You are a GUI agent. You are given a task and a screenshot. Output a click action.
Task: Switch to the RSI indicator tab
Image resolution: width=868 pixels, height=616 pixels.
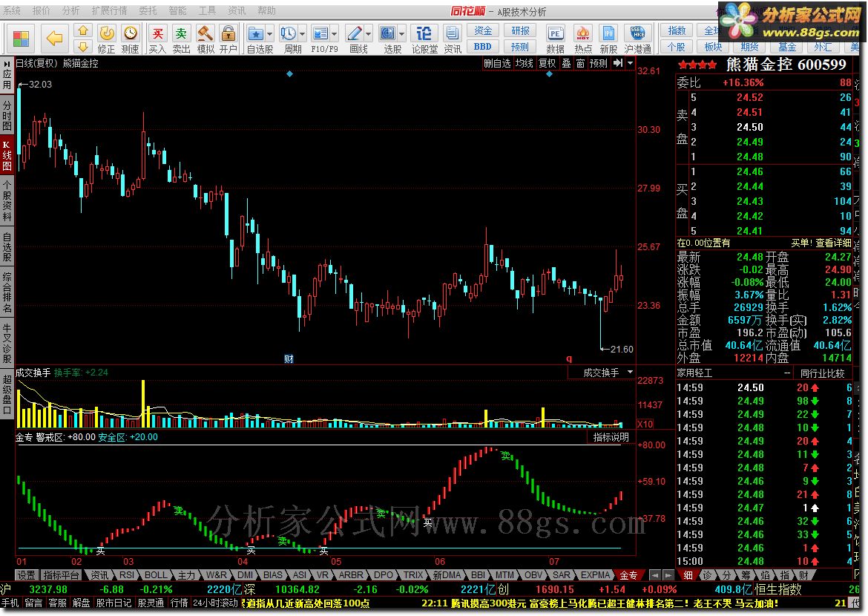tap(126, 575)
